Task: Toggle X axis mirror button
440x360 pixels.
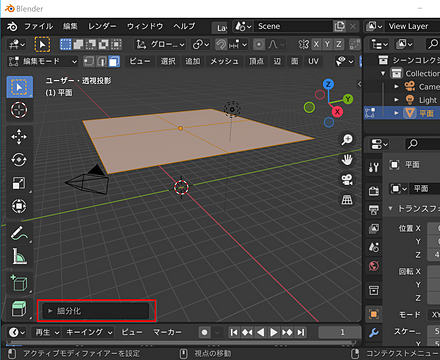Action: coord(316,44)
